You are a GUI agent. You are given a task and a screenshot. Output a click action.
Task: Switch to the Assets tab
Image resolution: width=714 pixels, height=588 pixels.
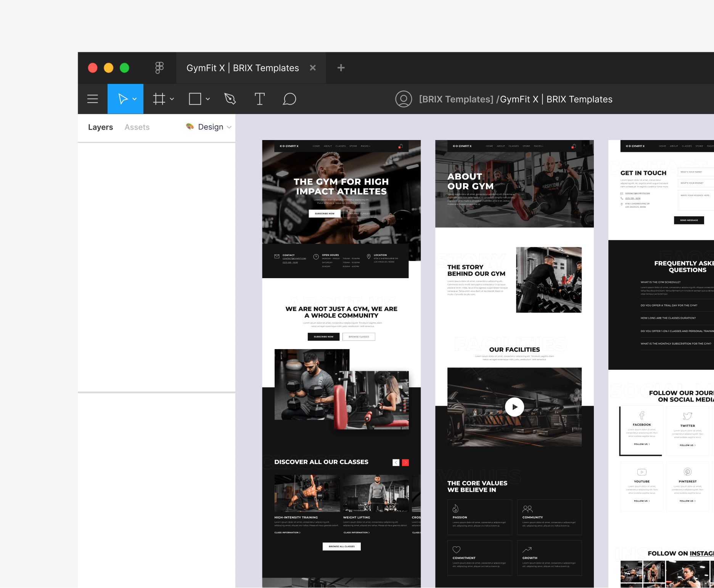click(137, 127)
